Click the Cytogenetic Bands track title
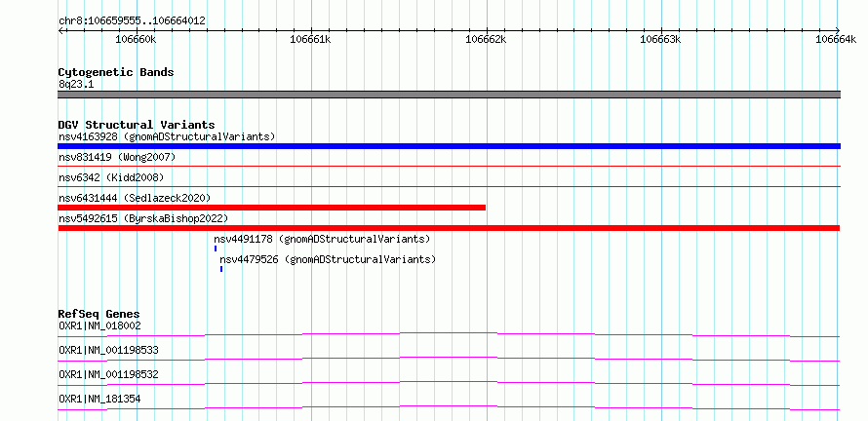 tap(116, 72)
